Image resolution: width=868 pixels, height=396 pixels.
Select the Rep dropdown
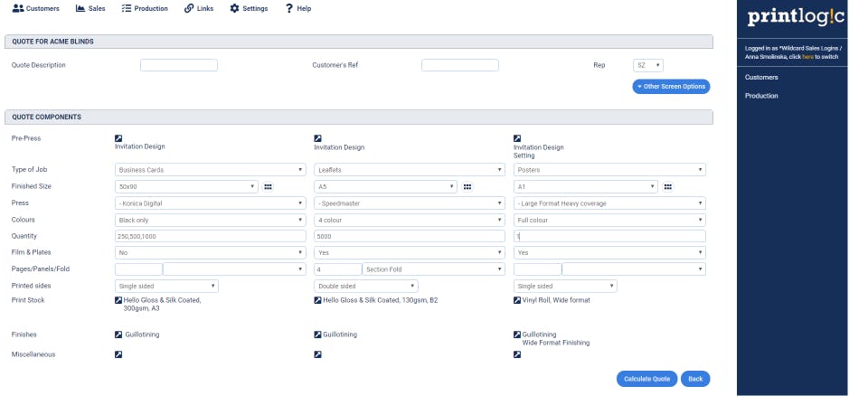click(x=648, y=65)
